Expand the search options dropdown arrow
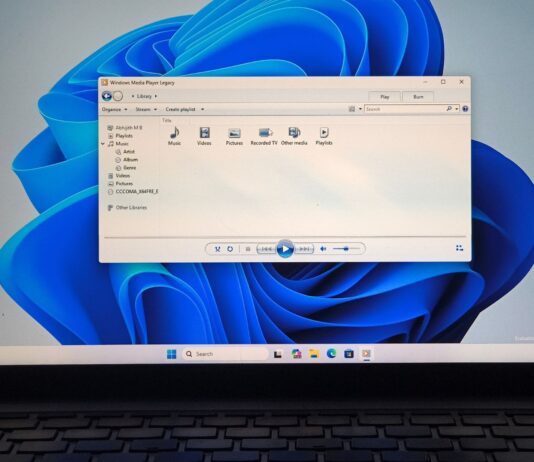Viewport: 534px width, 462px height. pos(457,109)
